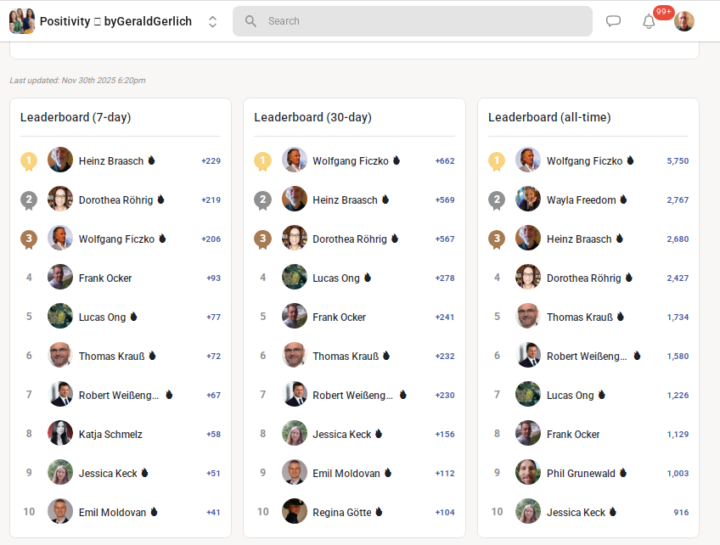
Task: Open Lucas Ong in all-time leaderboard
Action: click(x=570, y=395)
